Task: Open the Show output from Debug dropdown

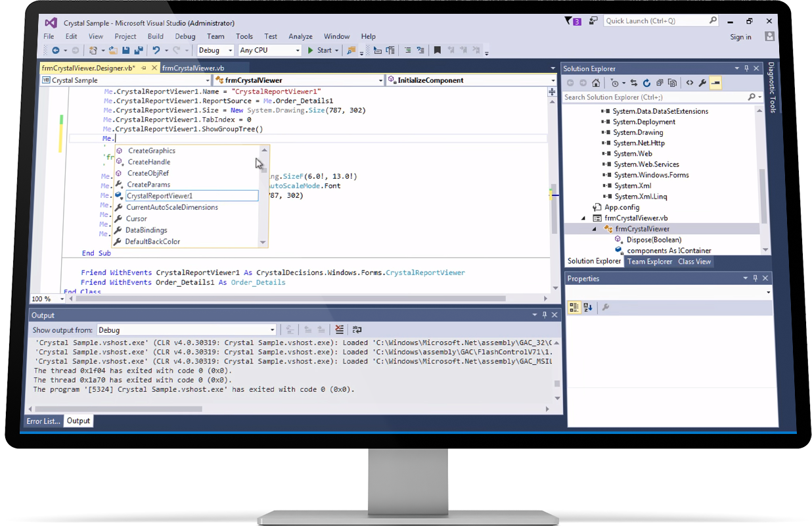Action: (x=187, y=330)
